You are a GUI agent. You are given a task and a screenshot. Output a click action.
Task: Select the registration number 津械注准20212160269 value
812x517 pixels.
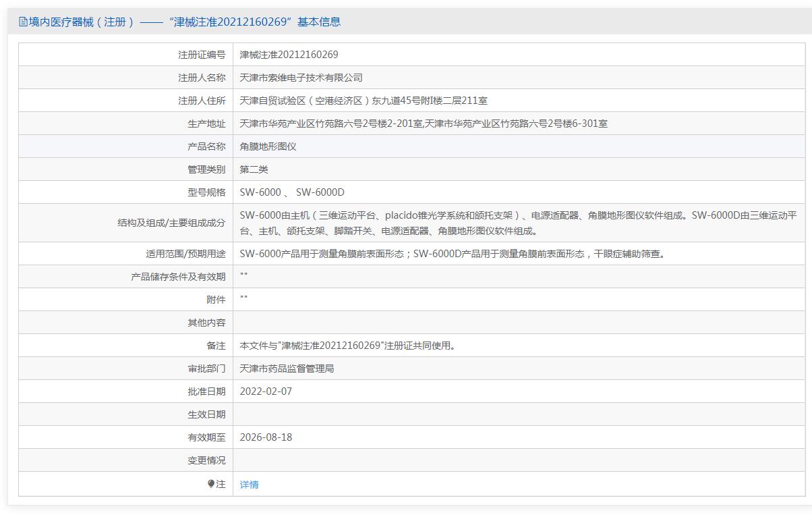pos(289,55)
